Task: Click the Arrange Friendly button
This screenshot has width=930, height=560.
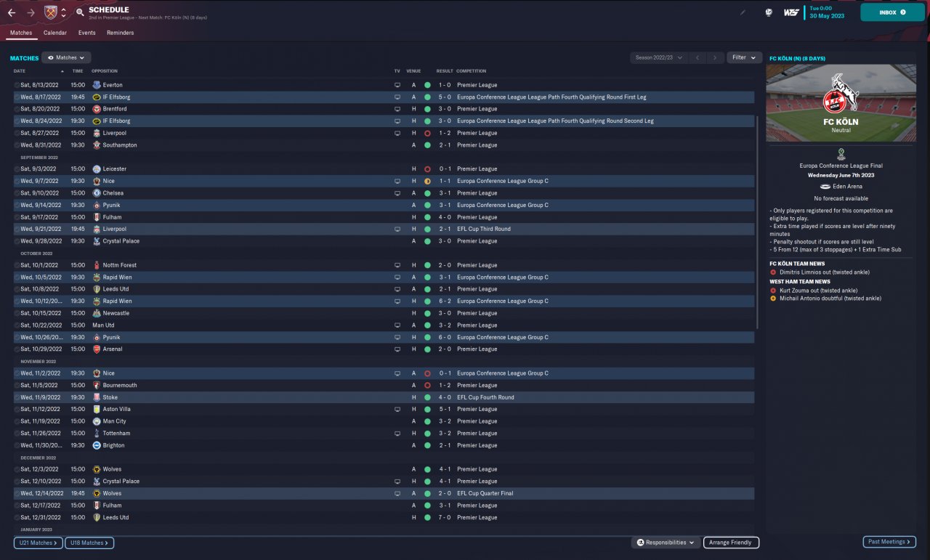Action: pyautogui.click(x=731, y=543)
